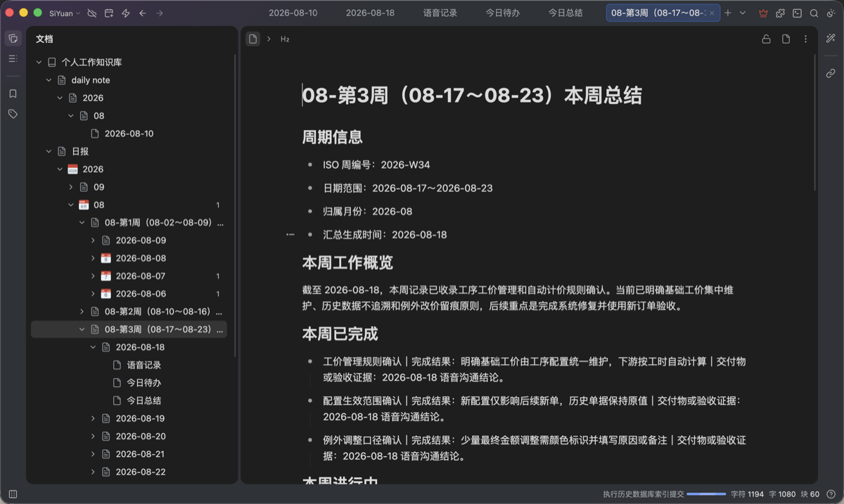Expand the 2026-08-09 document
The image size is (844, 504).
[x=93, y=240]
